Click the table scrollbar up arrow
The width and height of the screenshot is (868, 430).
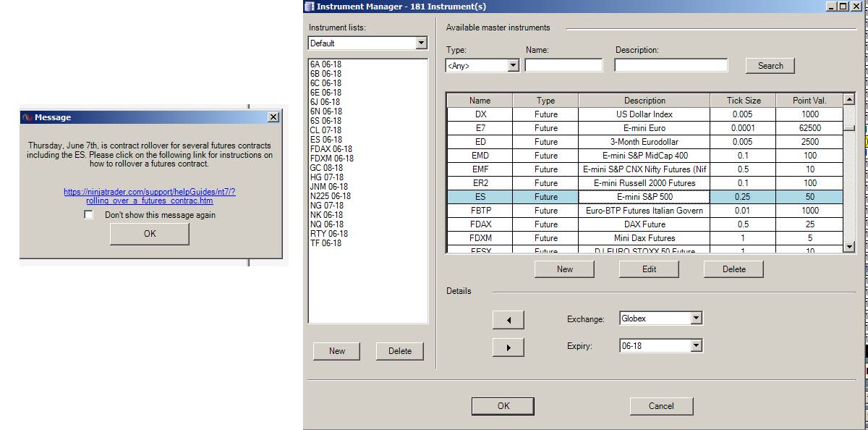[x=849, y=100]
